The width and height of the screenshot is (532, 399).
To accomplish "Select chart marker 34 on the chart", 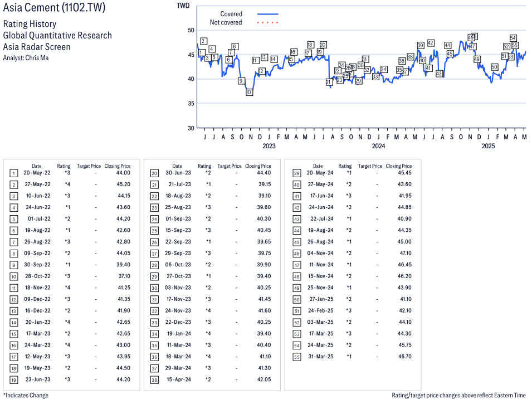I will coord(384,69).
